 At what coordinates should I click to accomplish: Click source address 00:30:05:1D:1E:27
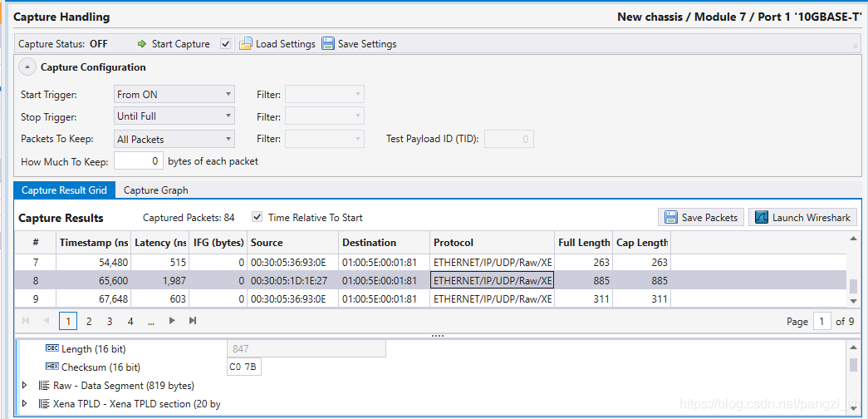point(289,281)
